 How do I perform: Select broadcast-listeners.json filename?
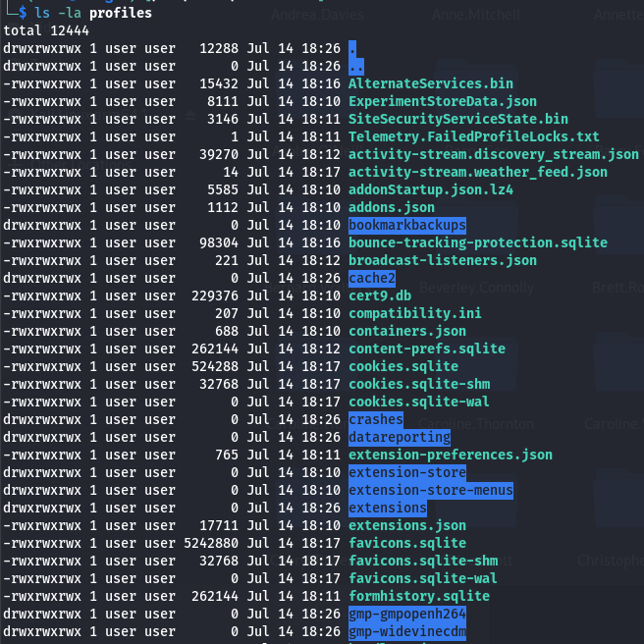tap(443, 260)
